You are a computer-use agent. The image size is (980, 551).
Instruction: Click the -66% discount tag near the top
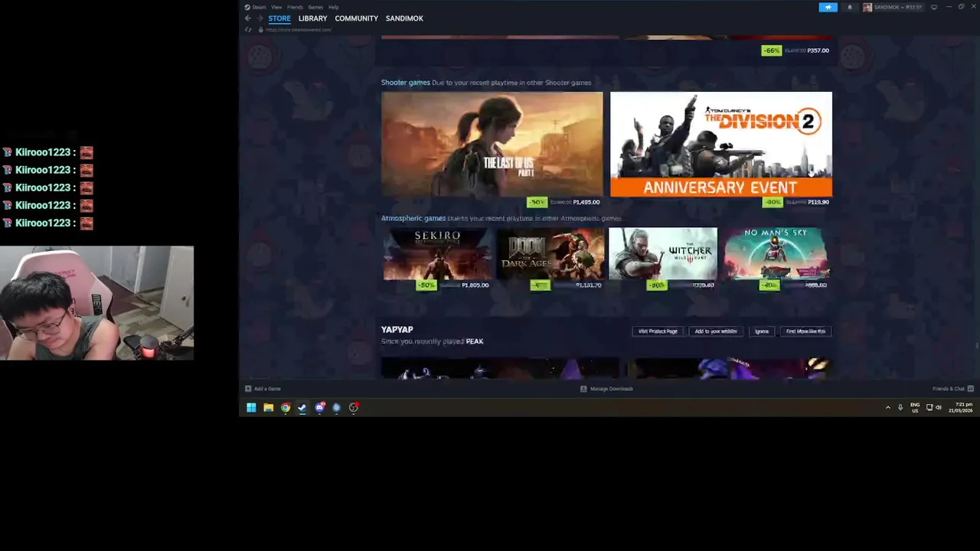[x=771, y=51]
